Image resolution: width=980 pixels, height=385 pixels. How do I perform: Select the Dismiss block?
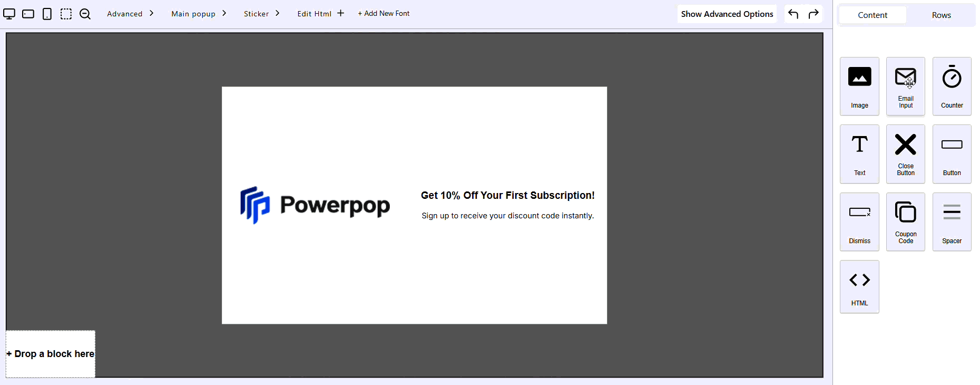pos(859,222)
